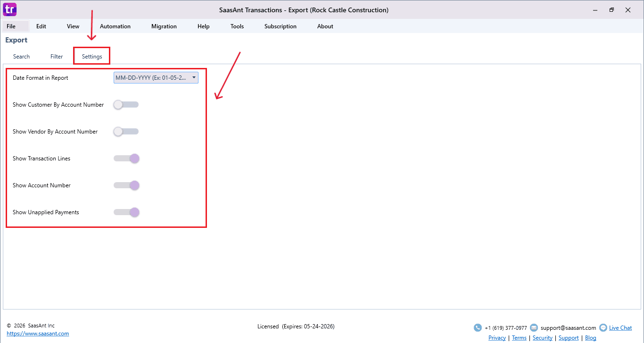Click the © 2026 SaasAnt Inc text
The width and height of the screenshot is (644, 343).
tap(31, 326)
